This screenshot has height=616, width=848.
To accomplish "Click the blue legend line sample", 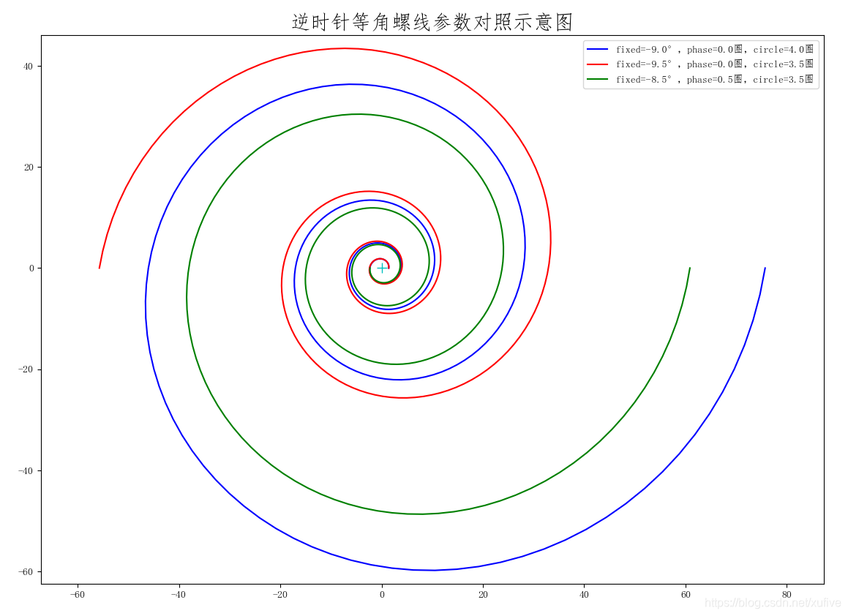I will coord(598,49).
